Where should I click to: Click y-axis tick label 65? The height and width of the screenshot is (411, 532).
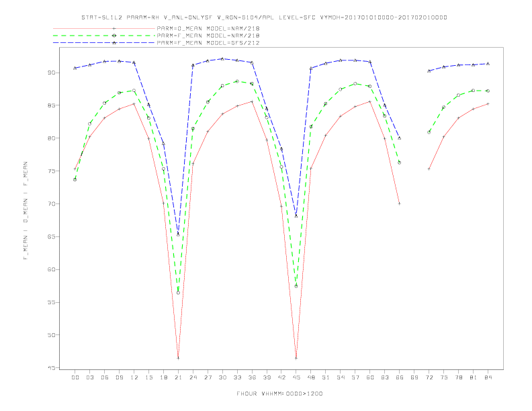(51, 236)
